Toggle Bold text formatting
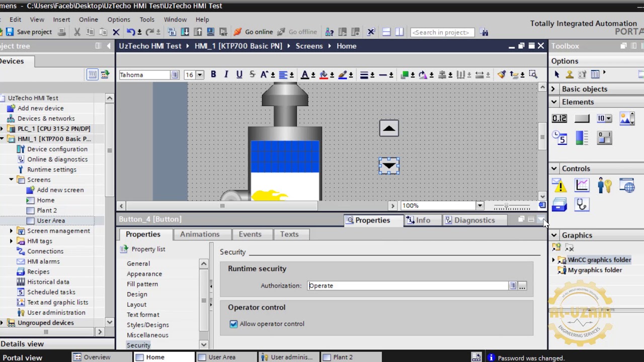This screenshot has height=362, width=644. [x=213, y=74]
